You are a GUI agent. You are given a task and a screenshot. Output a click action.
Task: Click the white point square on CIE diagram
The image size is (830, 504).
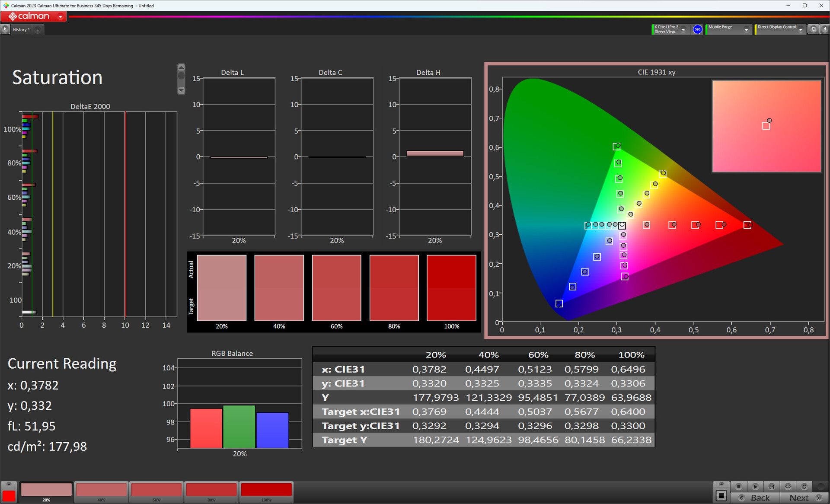pos(622,225)
